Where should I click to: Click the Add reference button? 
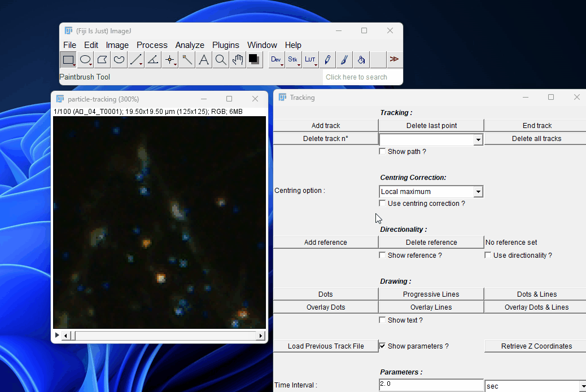[x=326, y=243]
